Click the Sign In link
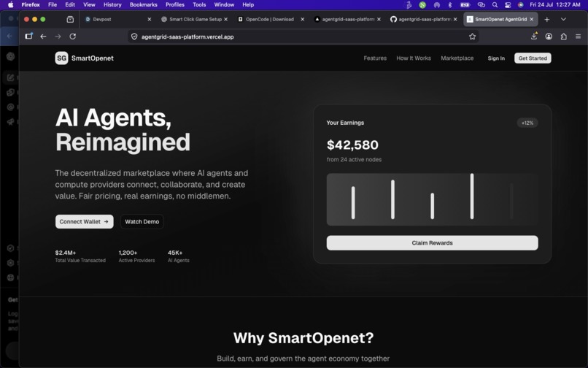This screenshot has height=368, width=588. pyautogui.click(x=496, y=58)
